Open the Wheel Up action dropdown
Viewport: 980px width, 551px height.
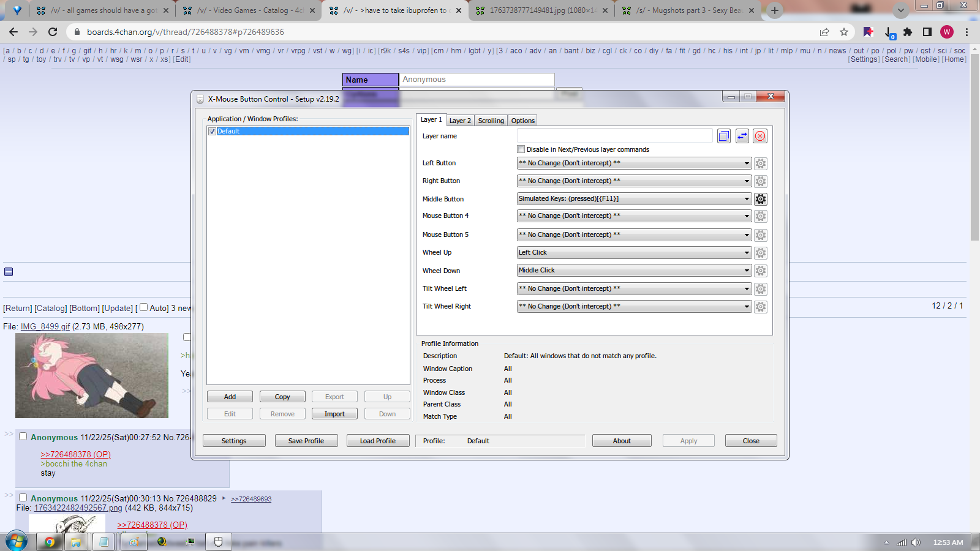[634, 253]
